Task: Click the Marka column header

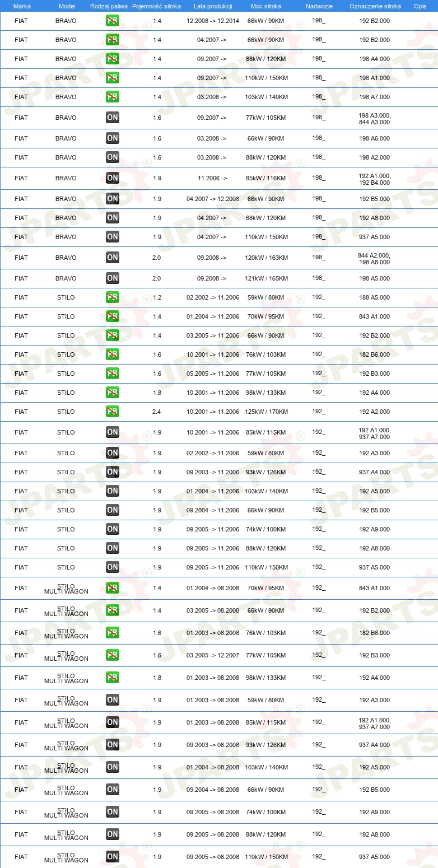Action: (x=22, y=6)
